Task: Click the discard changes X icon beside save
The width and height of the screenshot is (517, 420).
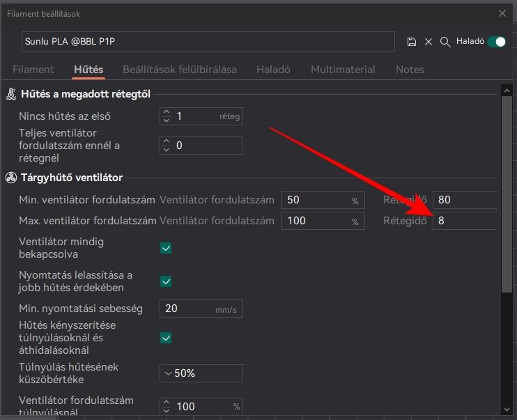Action: click(x=429, y=42)
